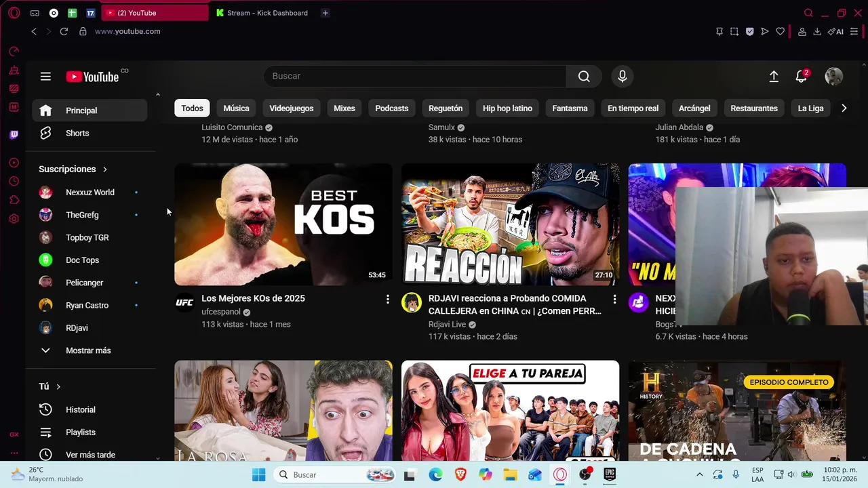
Task: Open History Episodio Completo thumbnail
Action: 737,411
